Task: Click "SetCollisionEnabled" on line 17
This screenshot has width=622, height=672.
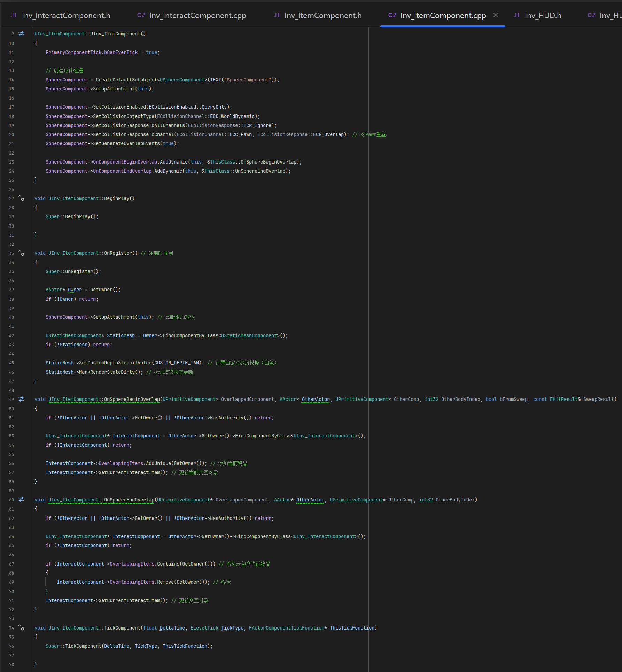Action: [119, 107]
